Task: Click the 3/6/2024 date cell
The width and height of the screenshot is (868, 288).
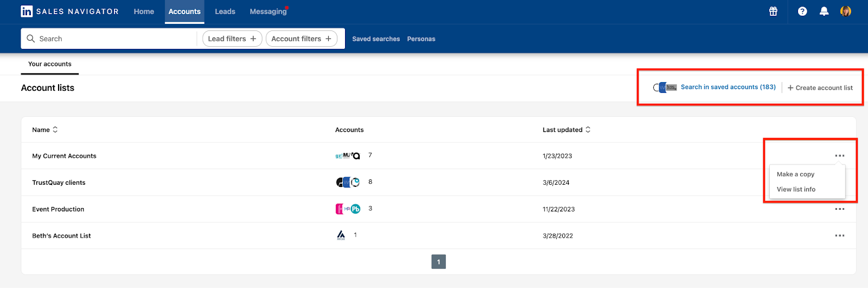Action: (556, 183)
